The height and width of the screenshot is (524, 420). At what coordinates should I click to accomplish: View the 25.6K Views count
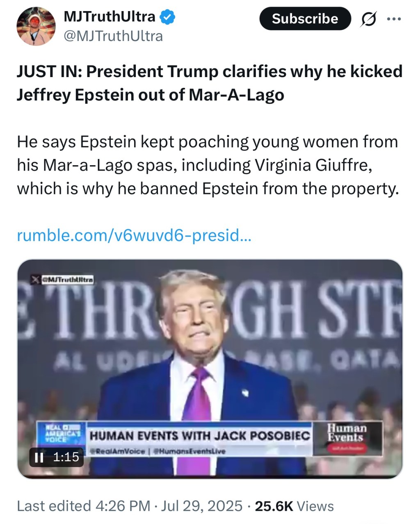(294, 506)
